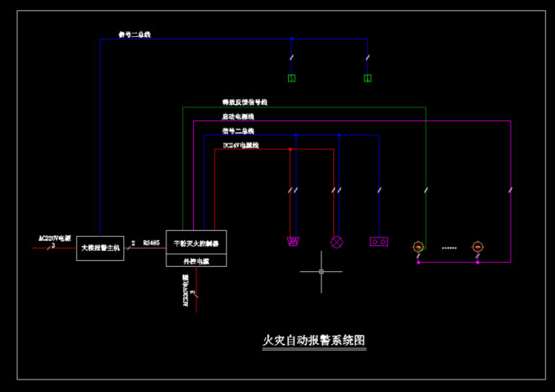555x392 pixels.
Task: Select the 信号二总线 label below 启动电源线
Action: coord(238,131)
